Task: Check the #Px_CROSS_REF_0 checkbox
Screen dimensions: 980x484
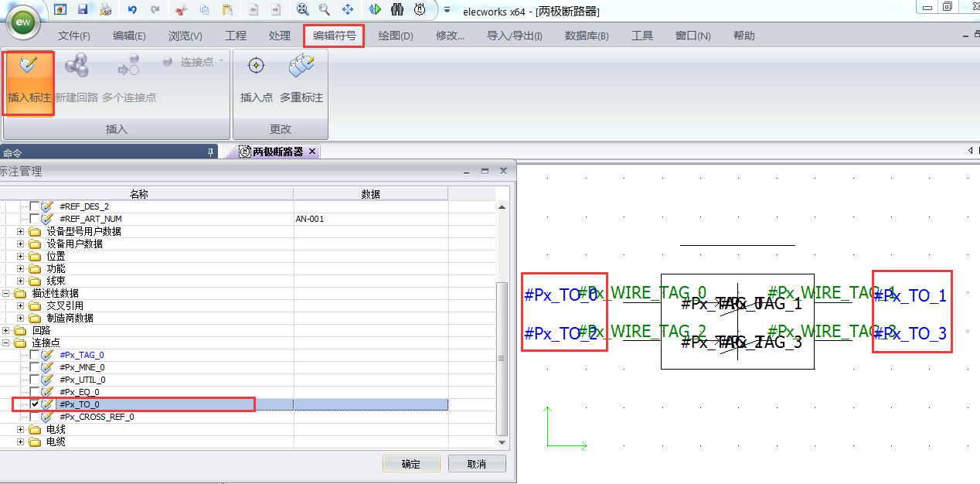Action: click(x=34, y=417)
